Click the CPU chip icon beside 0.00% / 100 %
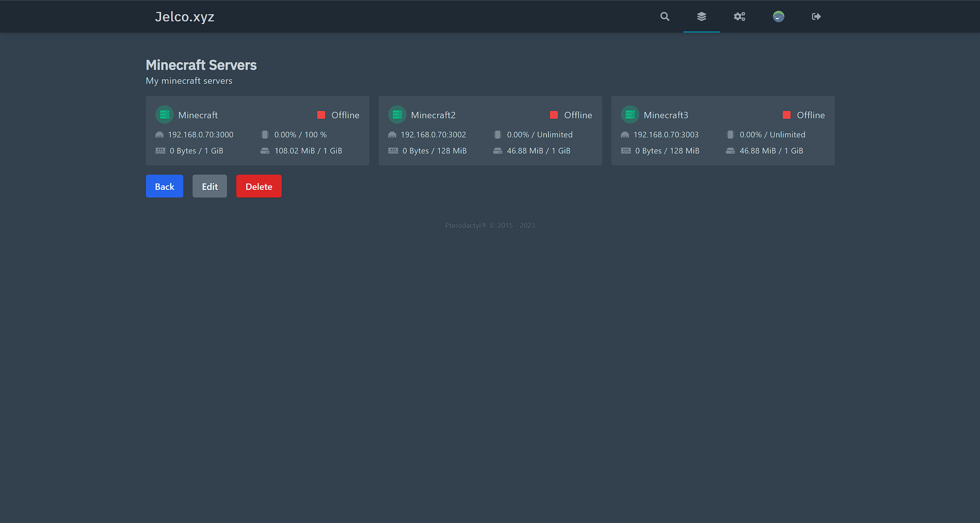Screen dimensions: 980x523 [x=265, y=135]
